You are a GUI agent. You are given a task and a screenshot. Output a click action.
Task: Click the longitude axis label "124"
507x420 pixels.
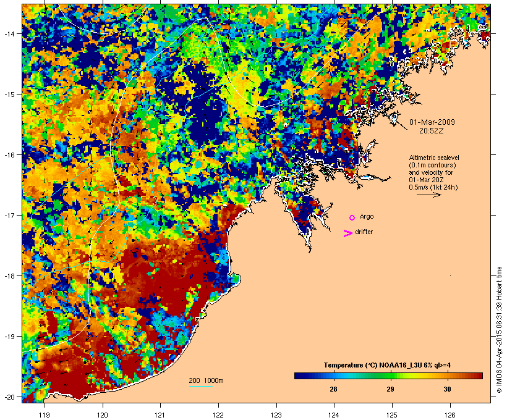click(334, 415)
